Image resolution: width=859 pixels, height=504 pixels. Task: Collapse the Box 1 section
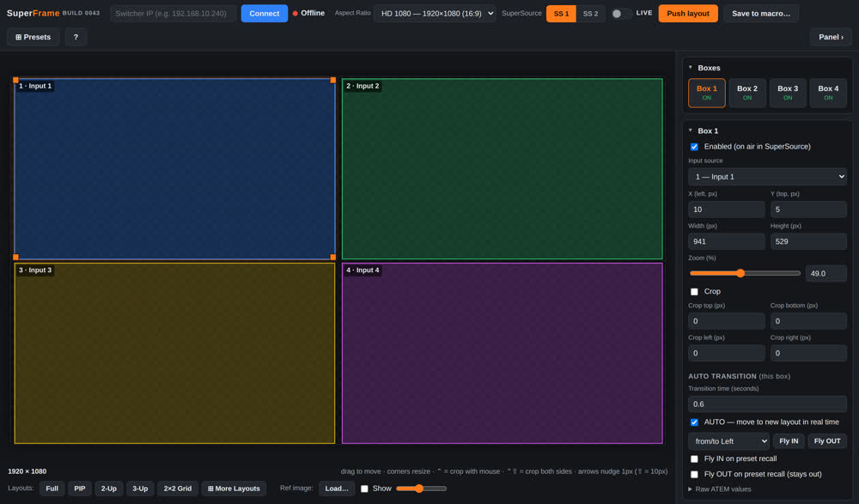[691, 131]
